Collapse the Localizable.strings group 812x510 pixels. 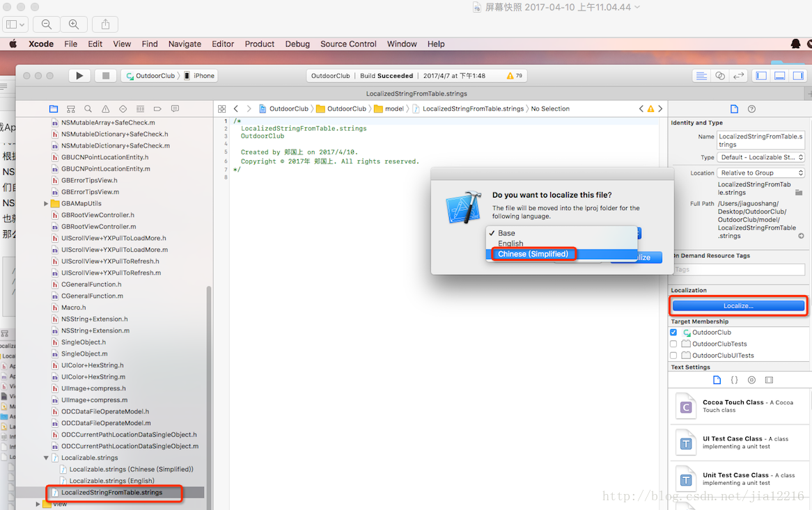46,458
